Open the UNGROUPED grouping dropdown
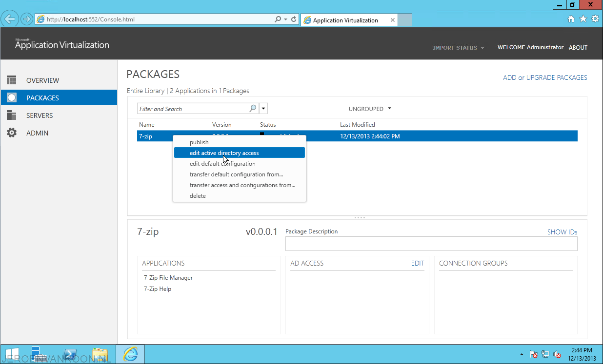 click(370, 109)
